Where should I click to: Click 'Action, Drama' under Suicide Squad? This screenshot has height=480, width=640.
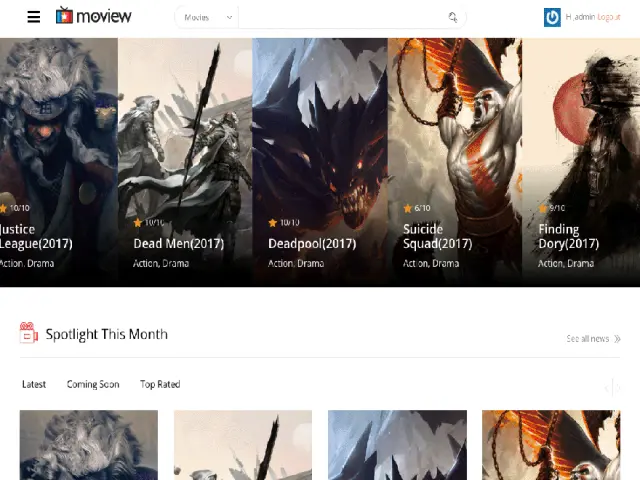tap(431, 264)
